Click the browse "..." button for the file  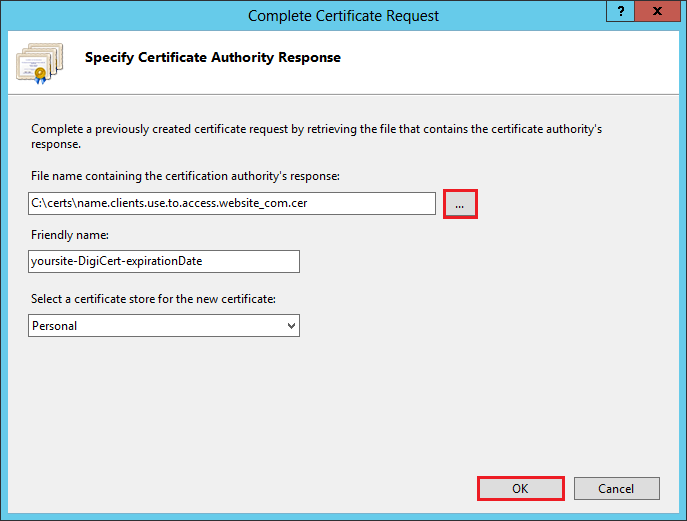[460, 204]
